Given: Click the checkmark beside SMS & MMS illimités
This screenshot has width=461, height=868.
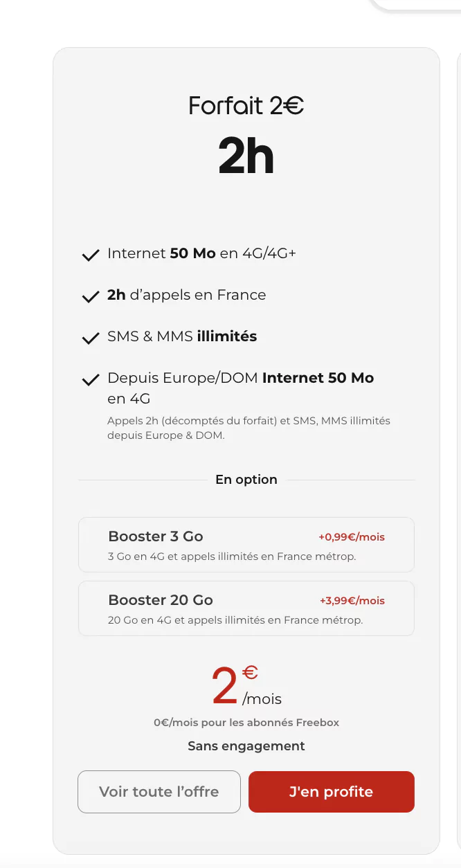Looking at the screenshot, I should (90, 338).
